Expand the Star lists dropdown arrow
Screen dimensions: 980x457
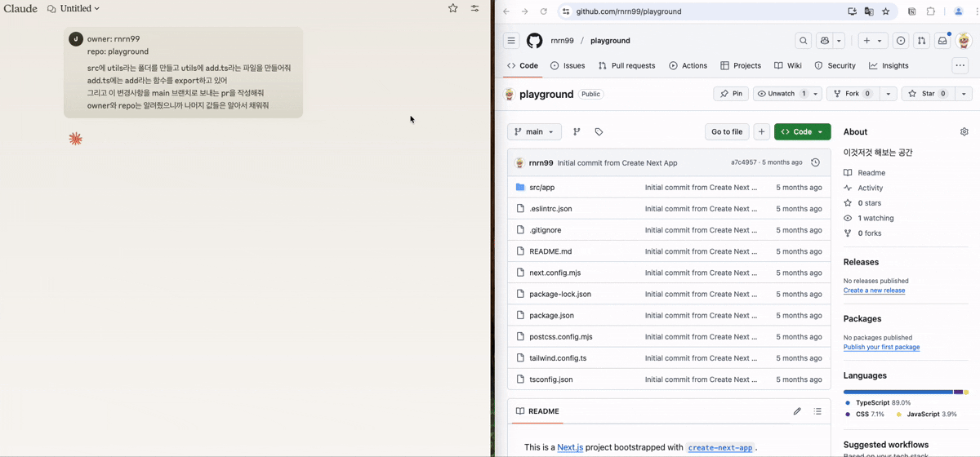pyautogui.click(x=964, y=94)
